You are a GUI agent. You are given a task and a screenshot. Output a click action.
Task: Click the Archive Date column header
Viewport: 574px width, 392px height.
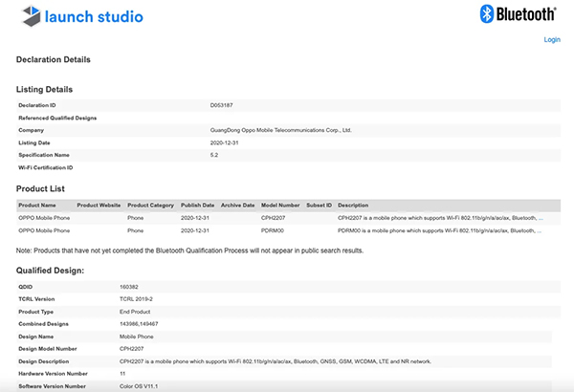click(x=238, y=205)
